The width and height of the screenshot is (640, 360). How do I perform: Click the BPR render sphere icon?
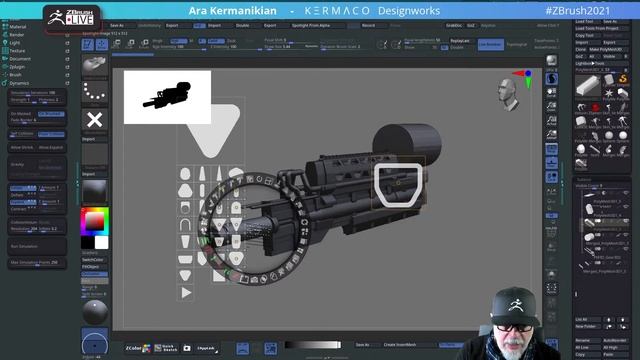coord(551,61)
